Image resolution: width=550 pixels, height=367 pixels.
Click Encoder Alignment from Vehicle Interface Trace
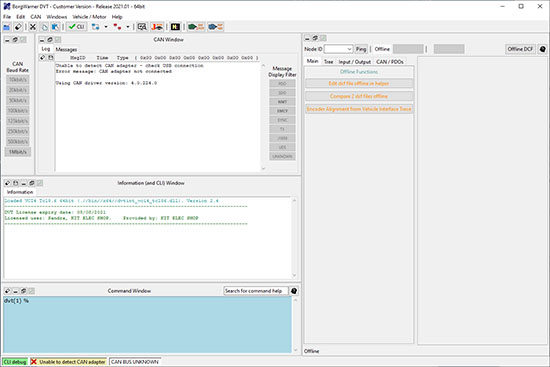click(x=359, y=109)
